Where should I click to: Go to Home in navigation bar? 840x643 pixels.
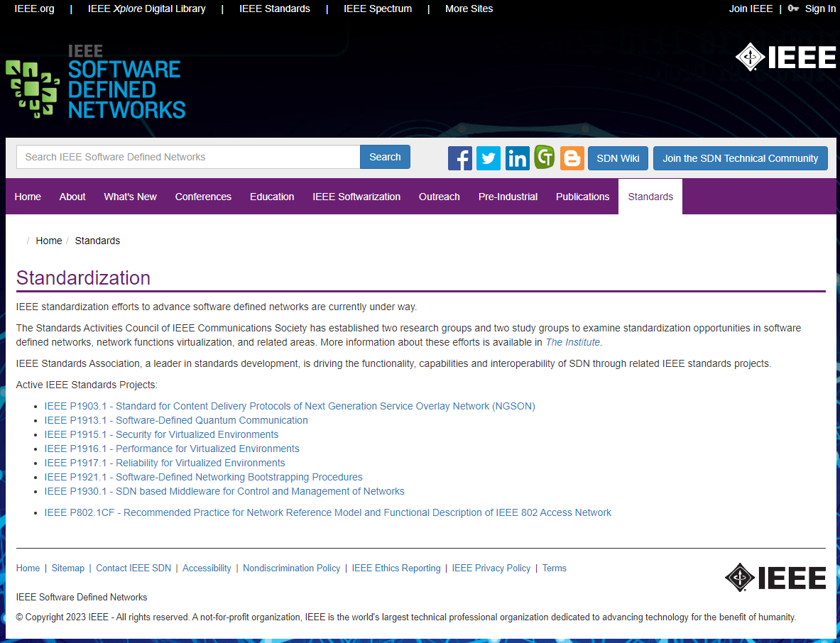click(28, 197)
